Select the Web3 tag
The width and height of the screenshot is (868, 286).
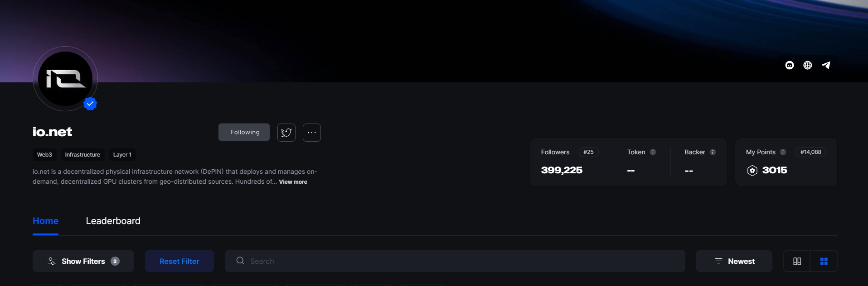point(44,155)
